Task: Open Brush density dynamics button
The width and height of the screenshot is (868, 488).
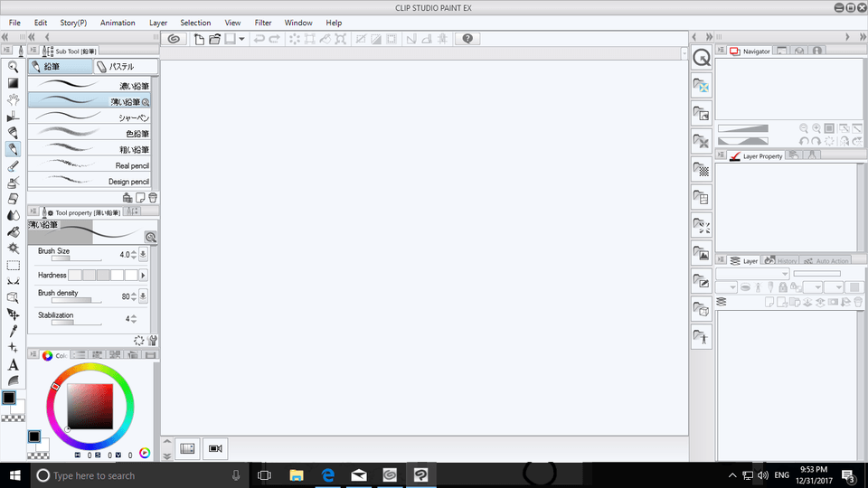Action: point(143,296)
